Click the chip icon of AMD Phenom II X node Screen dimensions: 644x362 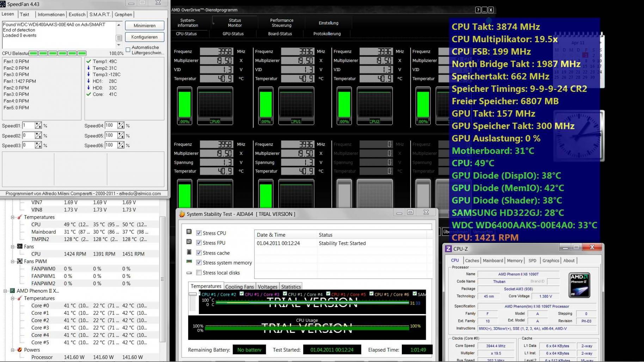coord(12,291)
